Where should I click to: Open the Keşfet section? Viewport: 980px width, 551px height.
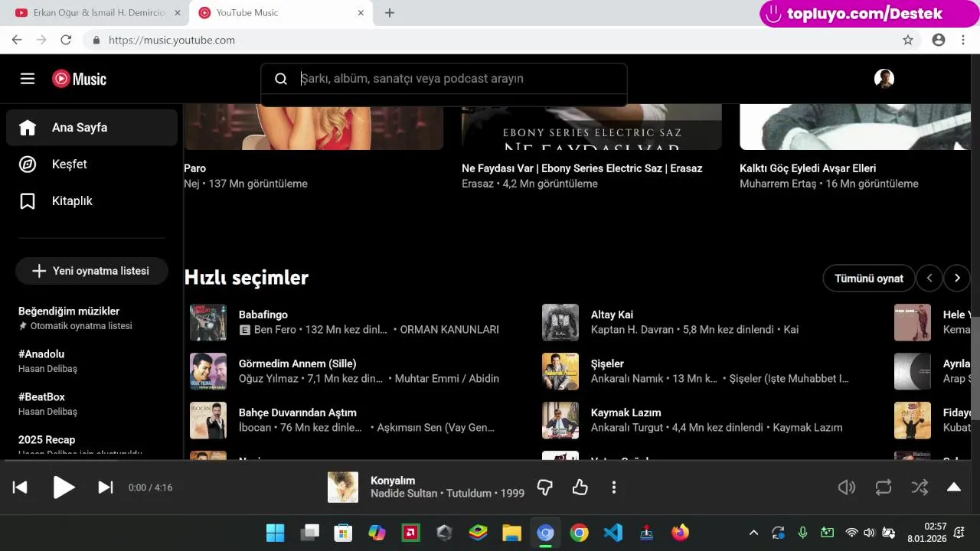[x=92, y=165]
